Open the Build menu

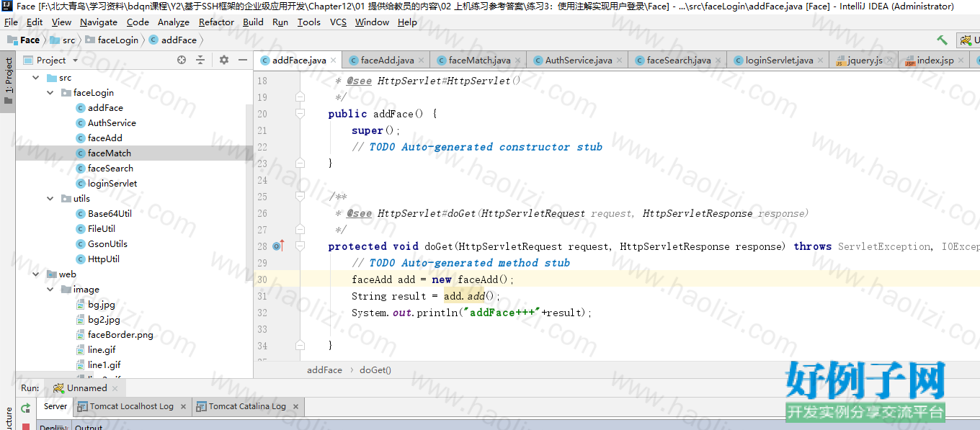point(253,22)
